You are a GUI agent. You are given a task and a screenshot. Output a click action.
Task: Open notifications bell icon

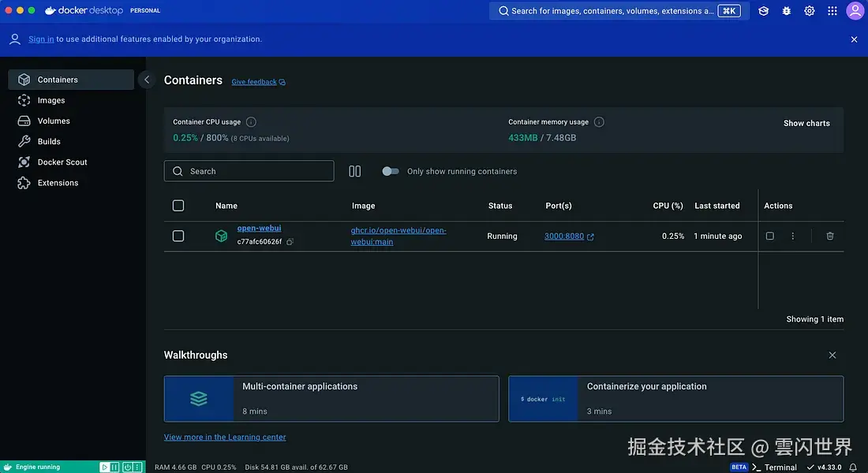click(853, 467)
